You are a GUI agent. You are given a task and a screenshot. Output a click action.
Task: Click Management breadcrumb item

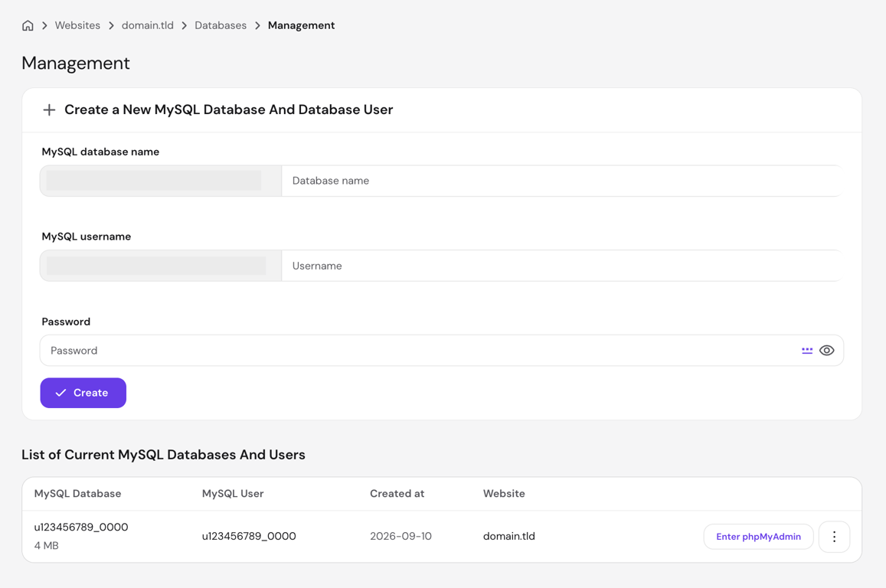click(301, 25)
